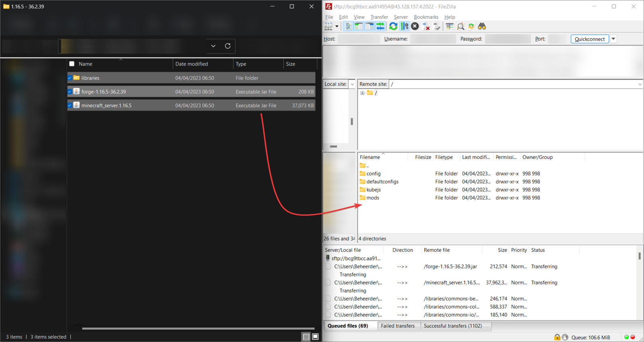The image size is (644, 342).
Task: Go to parent directory '..' in remote list
Action: [x=364, y=166]
